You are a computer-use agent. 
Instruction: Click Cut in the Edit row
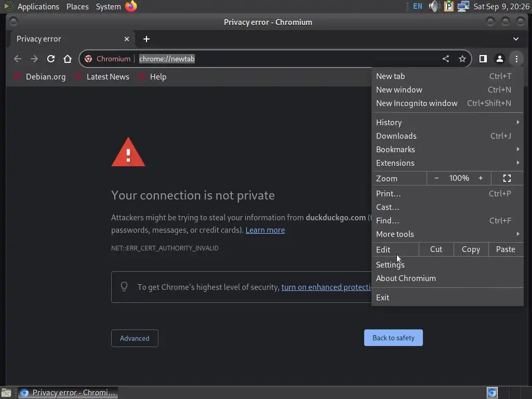pos(436,249)
